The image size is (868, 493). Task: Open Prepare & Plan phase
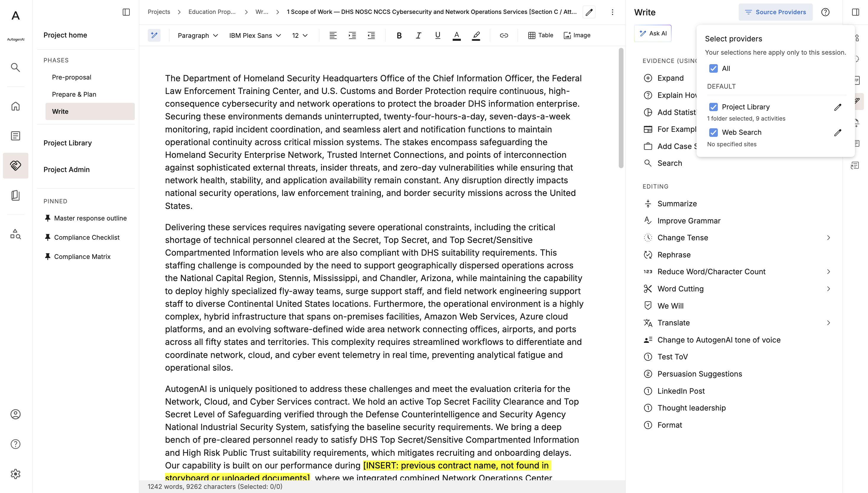(x=74, y=95)
